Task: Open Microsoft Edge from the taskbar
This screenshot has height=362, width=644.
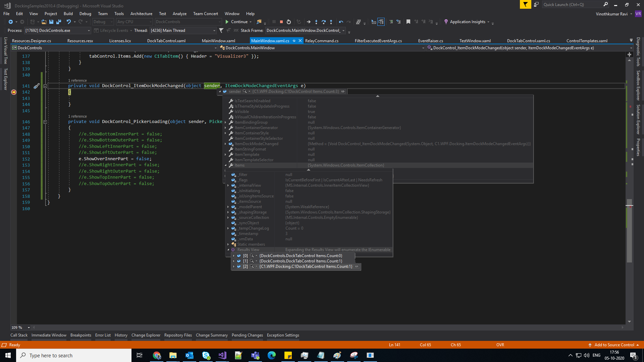Action: tap(272, 355)
